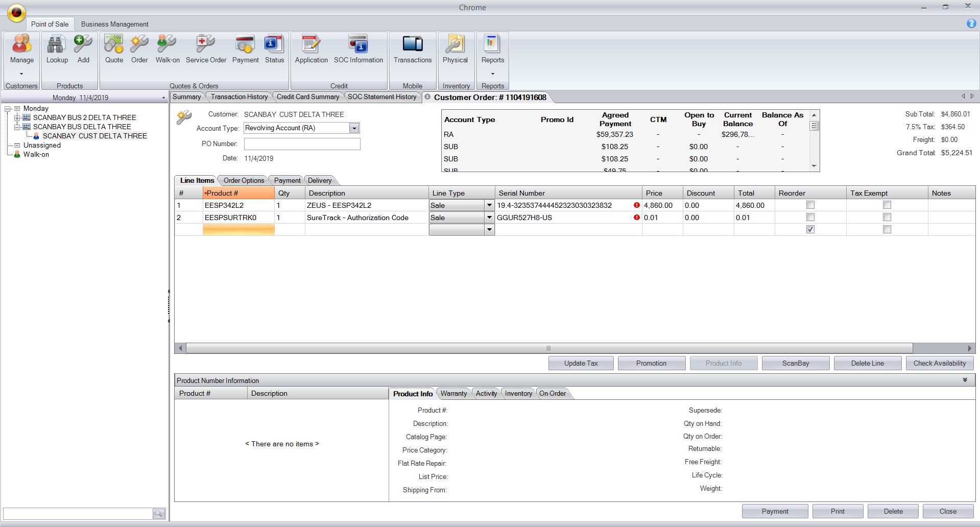The height and width of the screenshot is (527, 980).
Task: Open the Business Management ribbon tab
Action: pos(114,24)
